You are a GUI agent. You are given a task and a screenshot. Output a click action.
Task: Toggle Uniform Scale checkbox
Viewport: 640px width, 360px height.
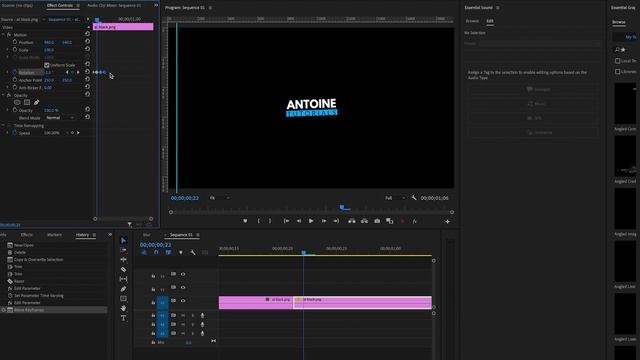tap(47, 65)
